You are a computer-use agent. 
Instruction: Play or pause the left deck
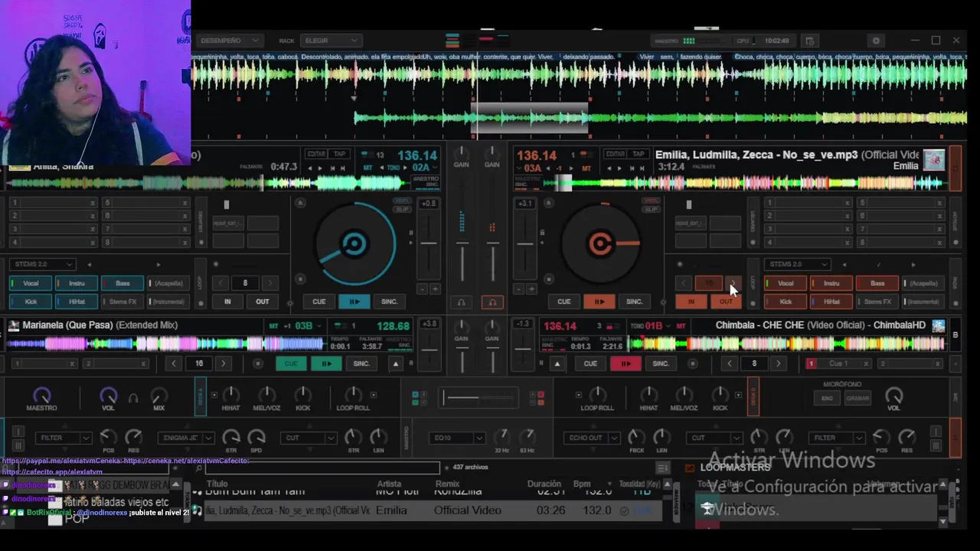click(354, 302)
